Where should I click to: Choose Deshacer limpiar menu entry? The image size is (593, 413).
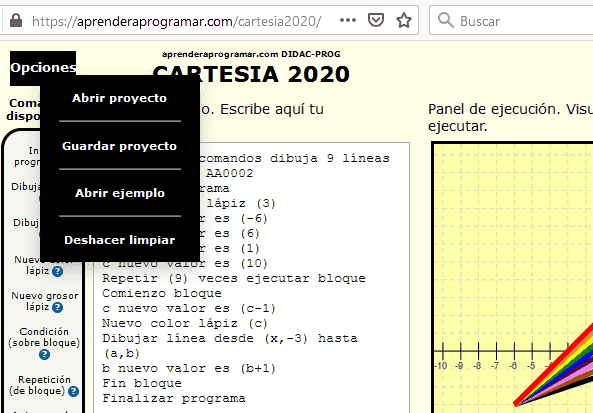point(120,240)
